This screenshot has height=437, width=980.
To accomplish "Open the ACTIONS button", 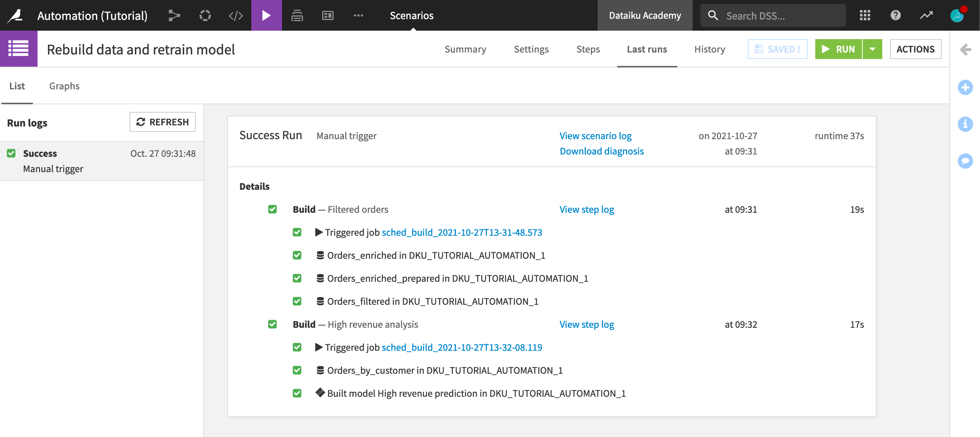I will click(x=915, y=49).
